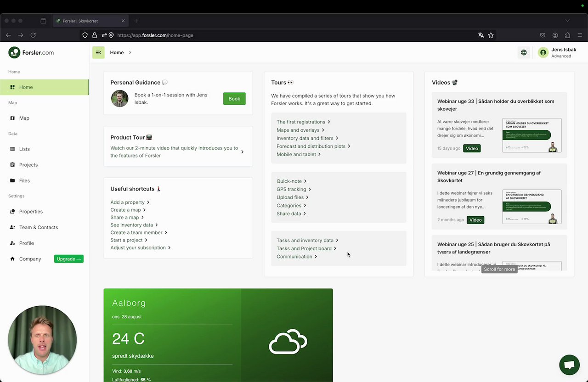Click the green Book button
This screenshot has width=588, height=382.
(x=234, y=99)
